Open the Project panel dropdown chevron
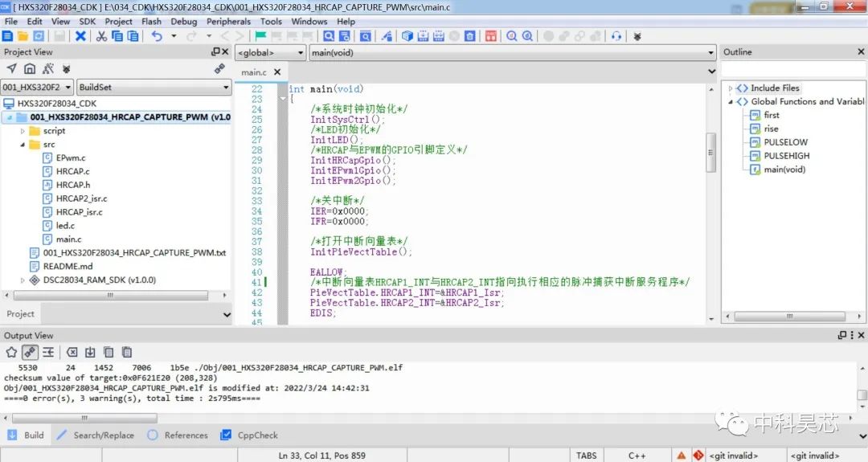The width and height of the screenshot is (868, 462). [x=227, y=314]
